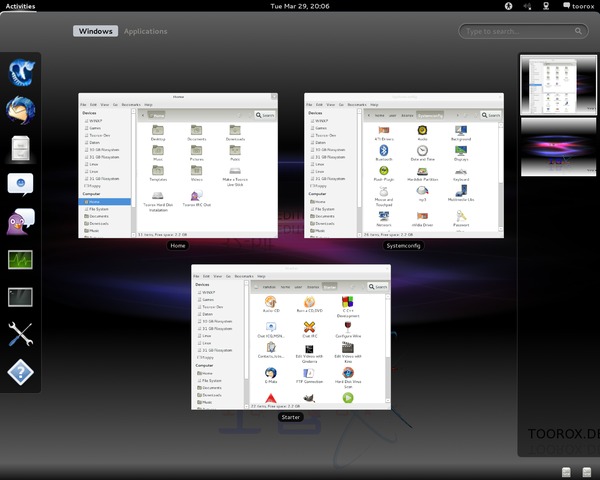Open the clock showing Tue Mar 29
The image size is (600, 480).
[299, 6]
